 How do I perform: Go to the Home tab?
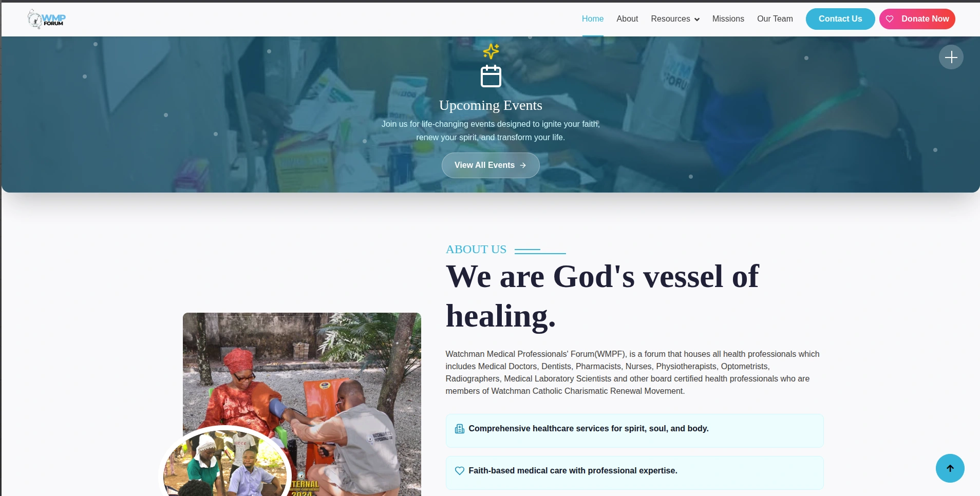pyautogui.click(x=592, y=19)
